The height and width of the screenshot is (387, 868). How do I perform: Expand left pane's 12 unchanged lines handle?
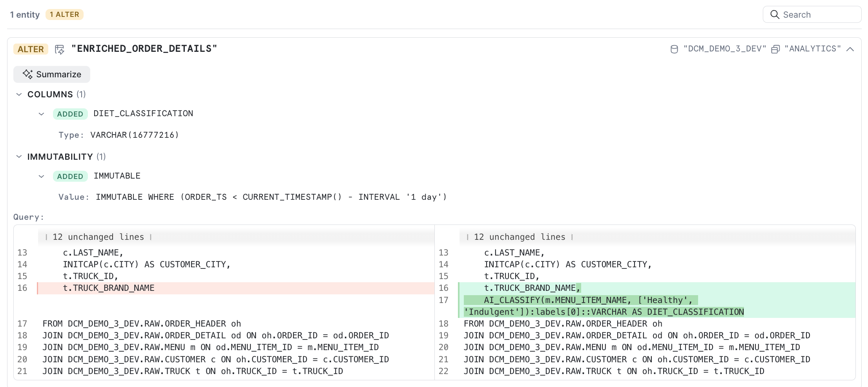pyautogui.click(x=98, y=237)
